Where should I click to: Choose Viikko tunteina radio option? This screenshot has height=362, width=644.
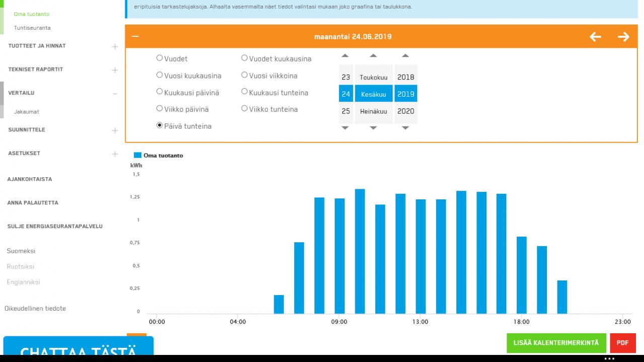click(x=245, y=108)
